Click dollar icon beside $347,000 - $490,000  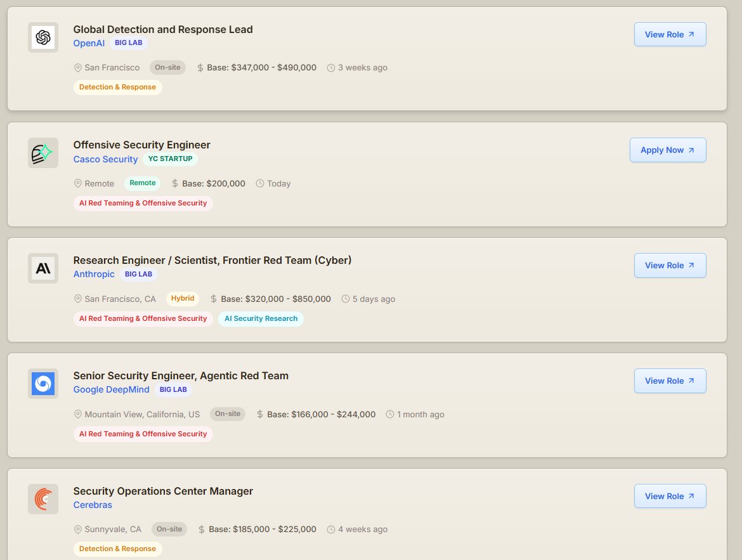(200, 68)
